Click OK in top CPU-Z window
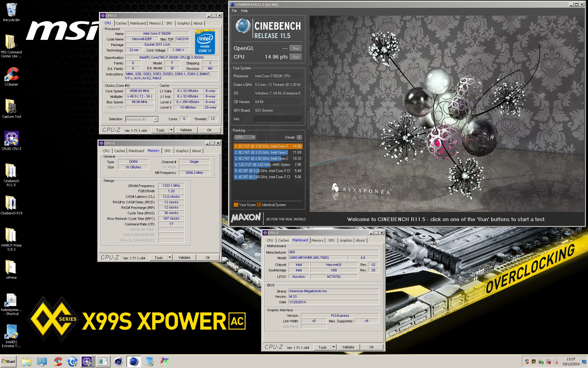This screenshot has height=368, width=588. pyautogui.click(x=209, y=130)
